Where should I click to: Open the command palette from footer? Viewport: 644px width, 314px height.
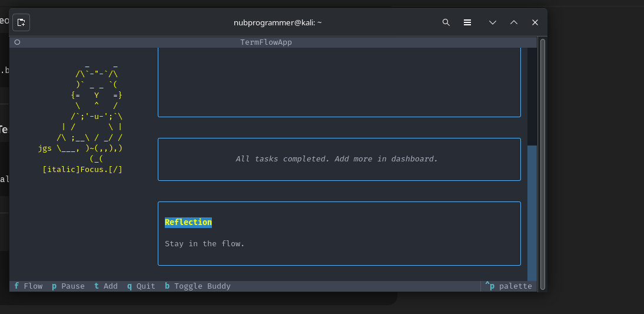pyautogui.click(x=509, y=286)
